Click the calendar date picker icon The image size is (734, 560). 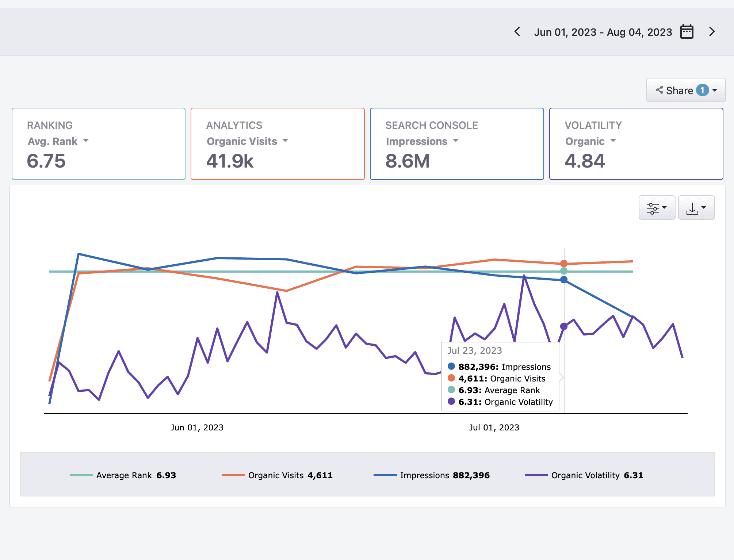[x=687, y=32]
